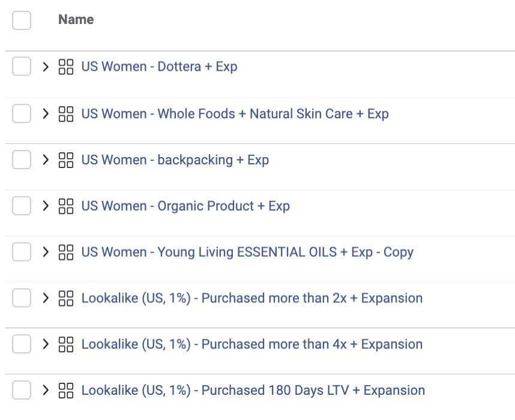Sort by the Name column header
Screen dimensions: 515x420
[x=76, y=19]
